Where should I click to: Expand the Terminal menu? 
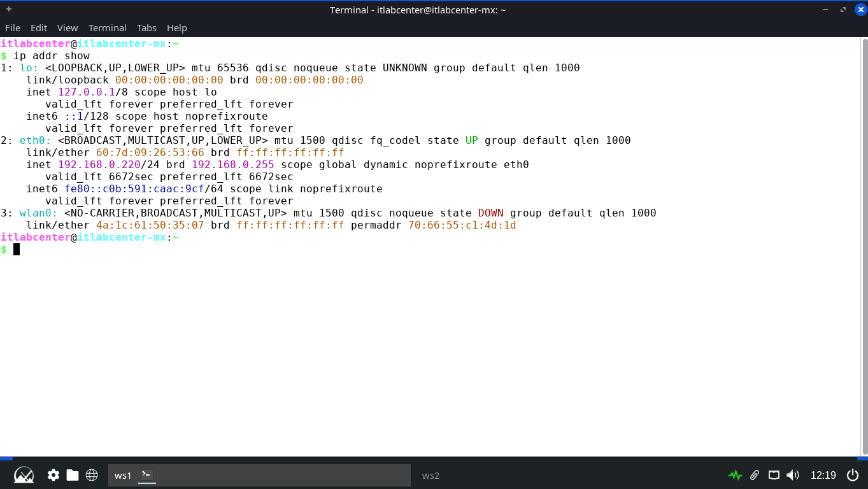(107, 28)
